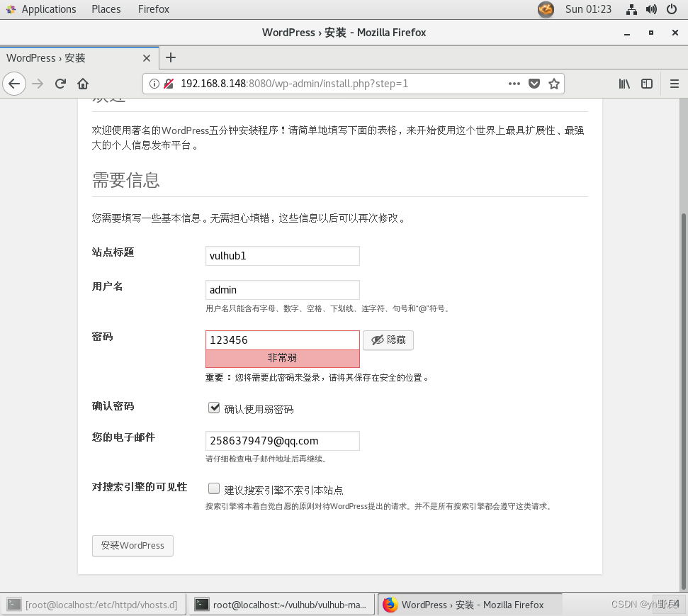Click the 需要信息 heading

click(126, 181)
